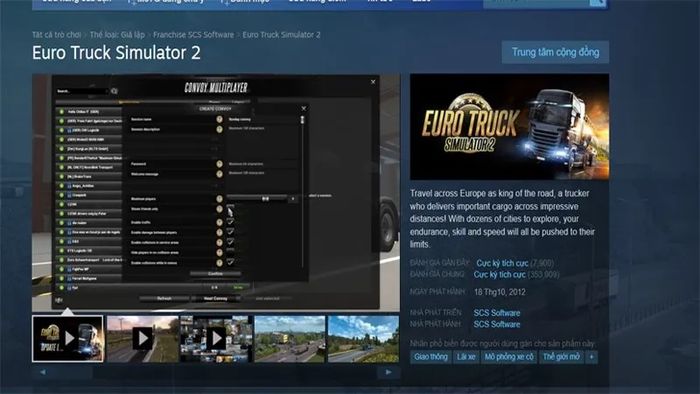700x394 pixels.
Task: Select the third video thumbnail with collage
Action: [x=216, y=339]
